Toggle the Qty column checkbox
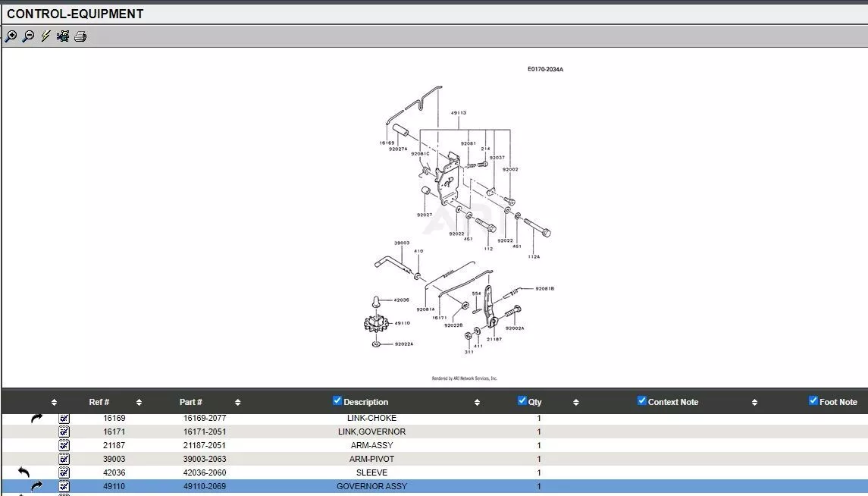This screenshot has width=868, height=496. pos(522,400)
